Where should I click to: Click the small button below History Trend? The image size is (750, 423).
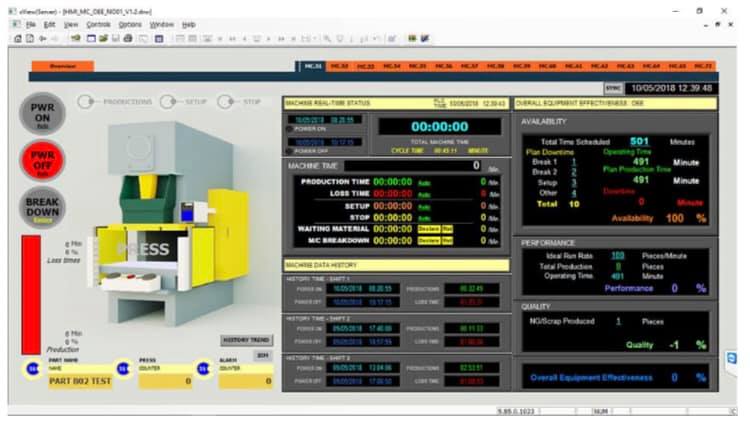[x=263, y=356]
